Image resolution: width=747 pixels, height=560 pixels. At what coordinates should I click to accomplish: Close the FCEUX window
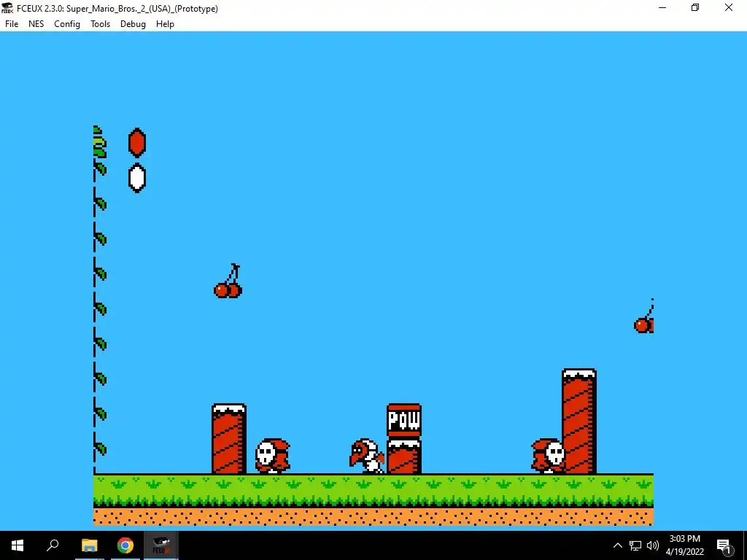(729, 7)
